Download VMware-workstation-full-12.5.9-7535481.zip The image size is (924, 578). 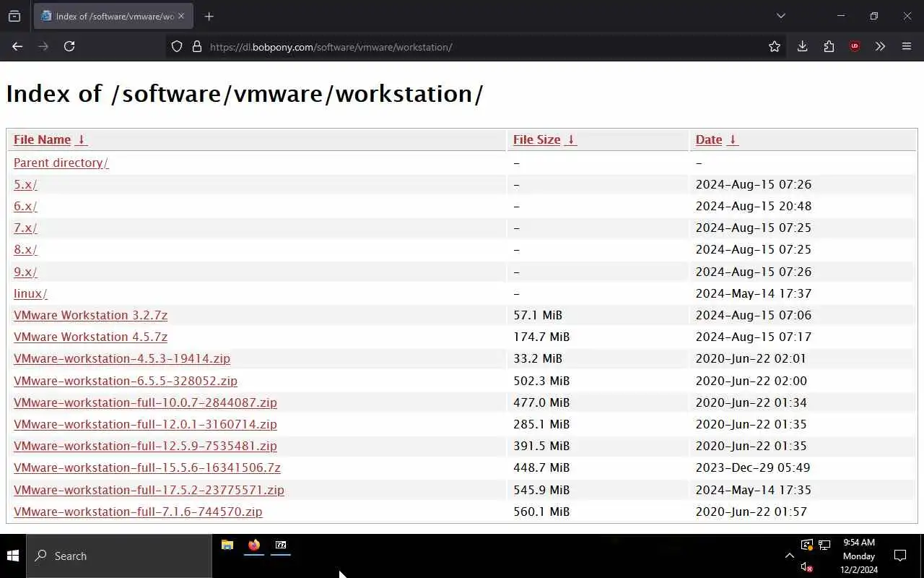tap(145, 446)
